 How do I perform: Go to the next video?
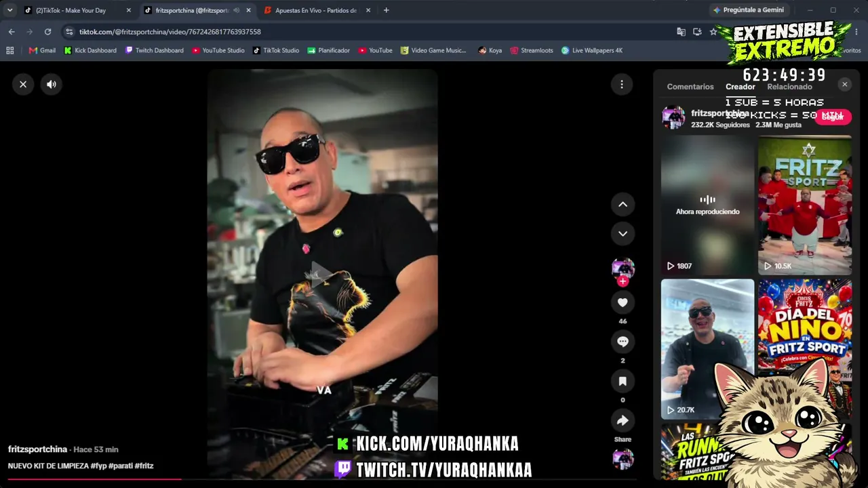coord(623,234)
